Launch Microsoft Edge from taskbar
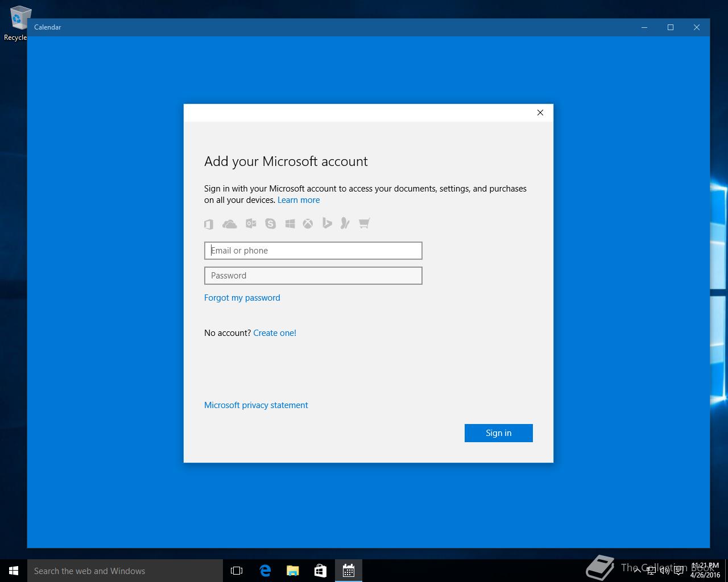 coord(264,571)
